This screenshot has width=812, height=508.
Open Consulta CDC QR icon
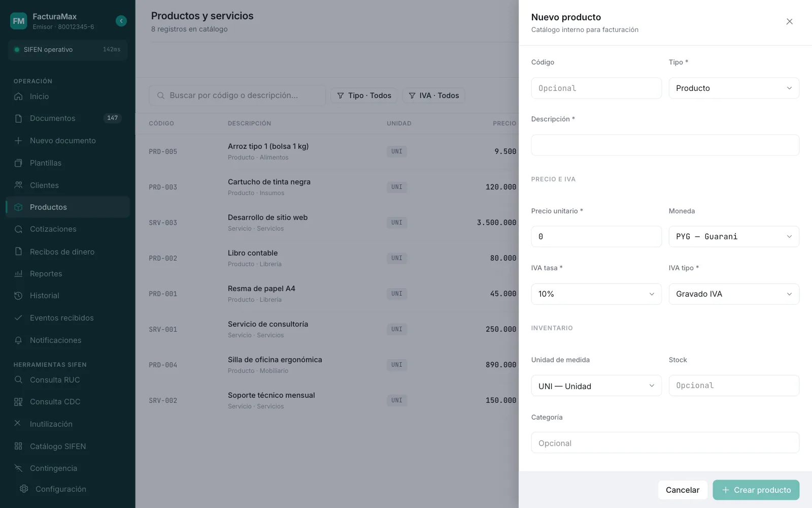pyautogui.click(x=18, y=402)
